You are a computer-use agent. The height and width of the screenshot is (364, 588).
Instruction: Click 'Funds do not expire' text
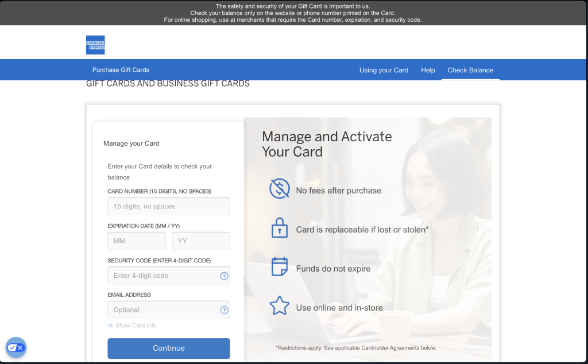tap(333, 269)
